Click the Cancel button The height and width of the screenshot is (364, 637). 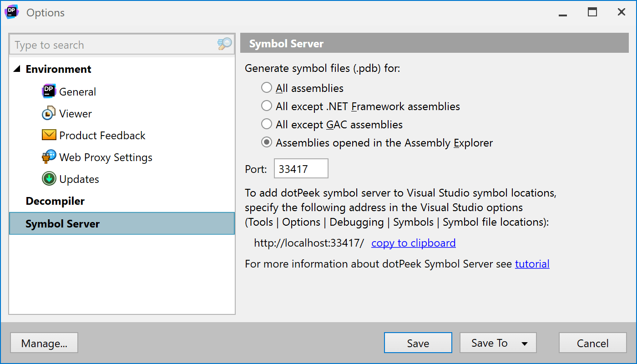point(593,343)
